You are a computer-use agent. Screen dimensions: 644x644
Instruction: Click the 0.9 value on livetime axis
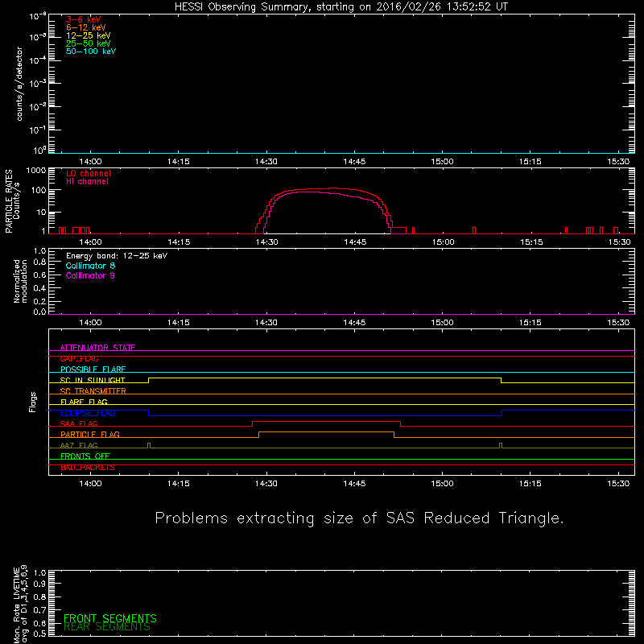[x=39, y=584]
